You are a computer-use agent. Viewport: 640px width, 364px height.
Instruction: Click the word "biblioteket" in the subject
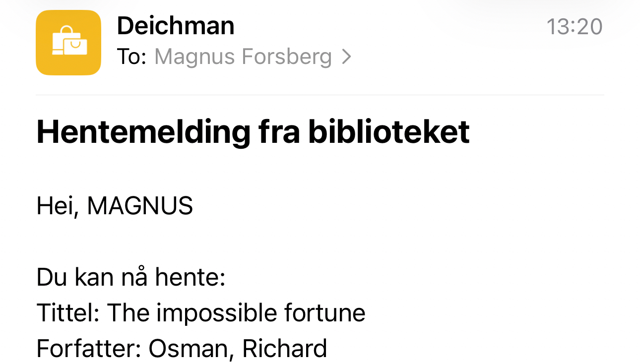[388, 132]
